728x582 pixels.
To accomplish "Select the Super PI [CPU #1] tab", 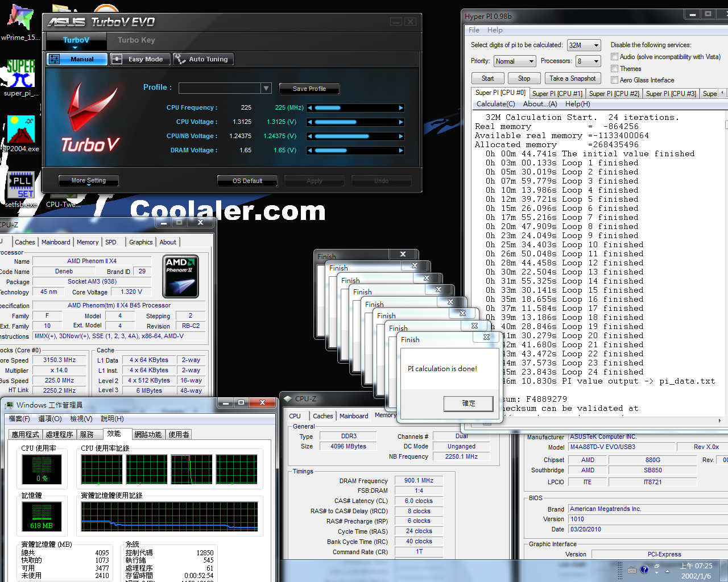I will pos(557,94).
